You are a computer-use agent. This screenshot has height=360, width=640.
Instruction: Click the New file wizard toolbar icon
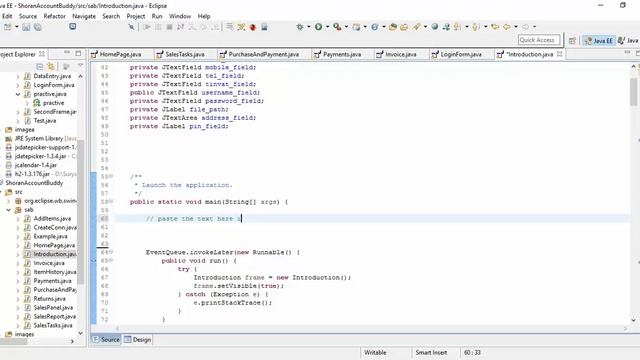tap(7, 27)
